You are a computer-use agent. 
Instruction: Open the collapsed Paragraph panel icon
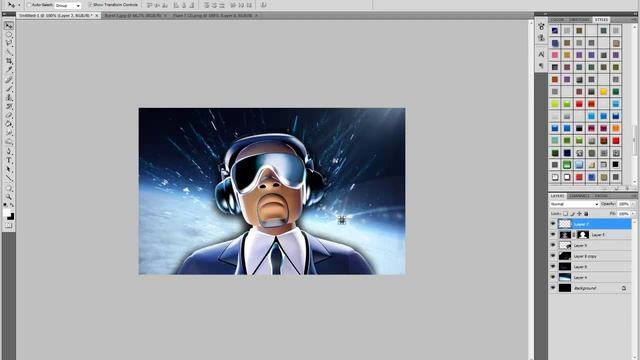pyautogui.click(x=541, y=65)
